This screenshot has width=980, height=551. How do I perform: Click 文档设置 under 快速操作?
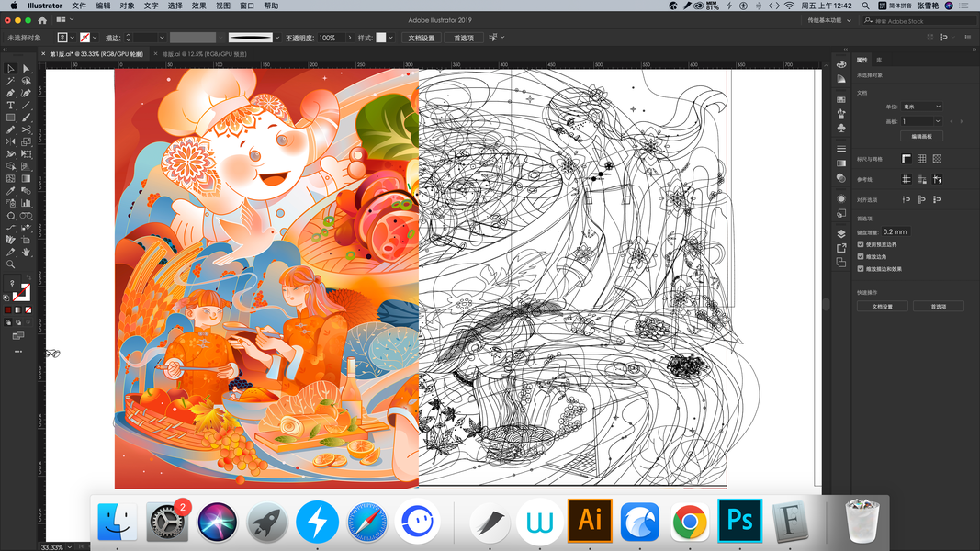pos(883,306)
